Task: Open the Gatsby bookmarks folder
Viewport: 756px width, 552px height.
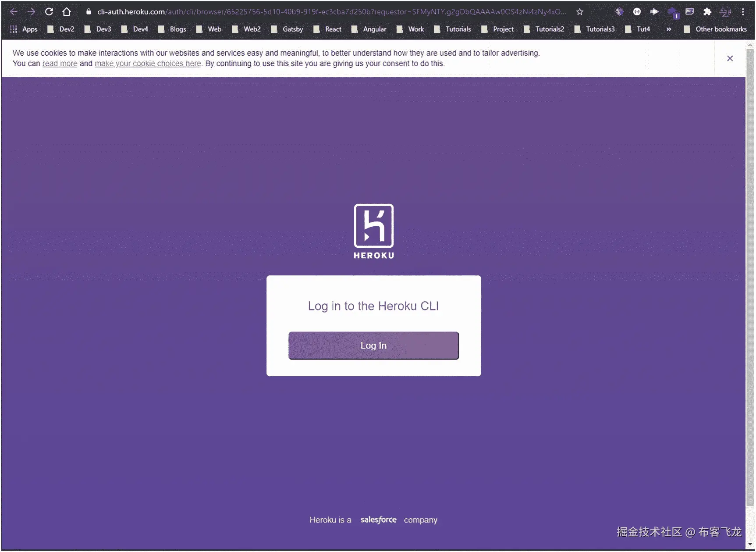Action: [x=287, y=29]
